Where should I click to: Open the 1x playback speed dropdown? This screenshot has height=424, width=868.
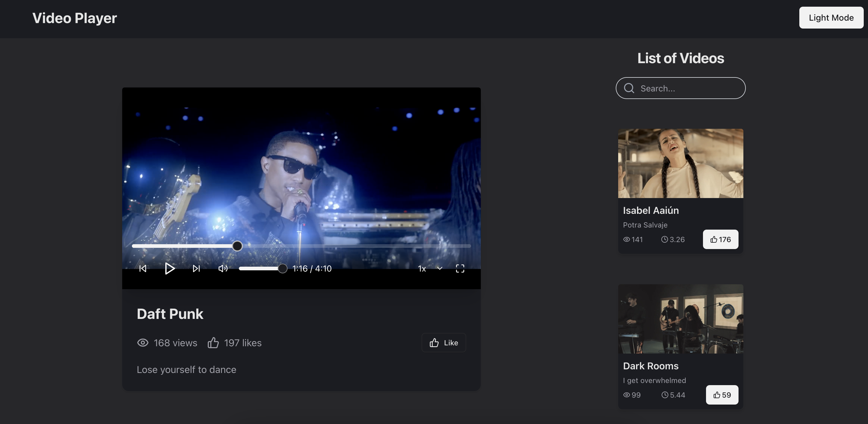[430, 268]
